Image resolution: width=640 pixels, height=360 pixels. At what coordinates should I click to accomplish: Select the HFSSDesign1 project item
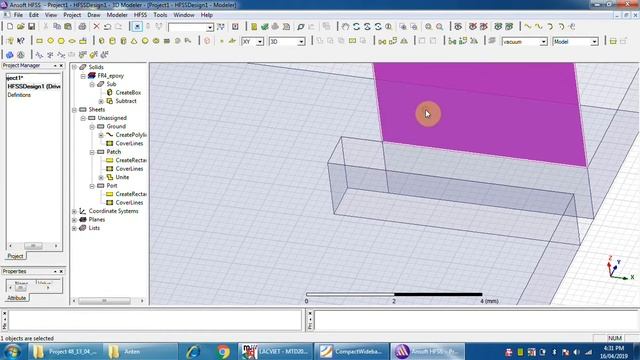[34, 87]
